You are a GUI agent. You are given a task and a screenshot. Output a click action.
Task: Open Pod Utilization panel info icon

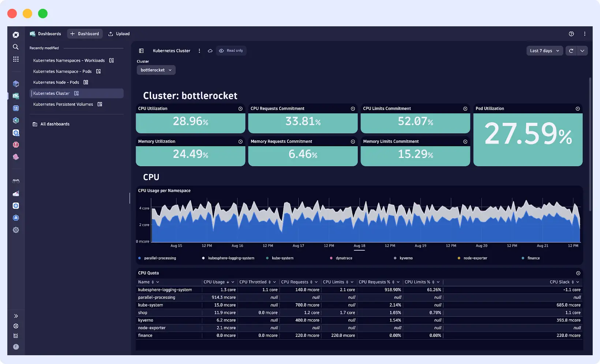578,109
